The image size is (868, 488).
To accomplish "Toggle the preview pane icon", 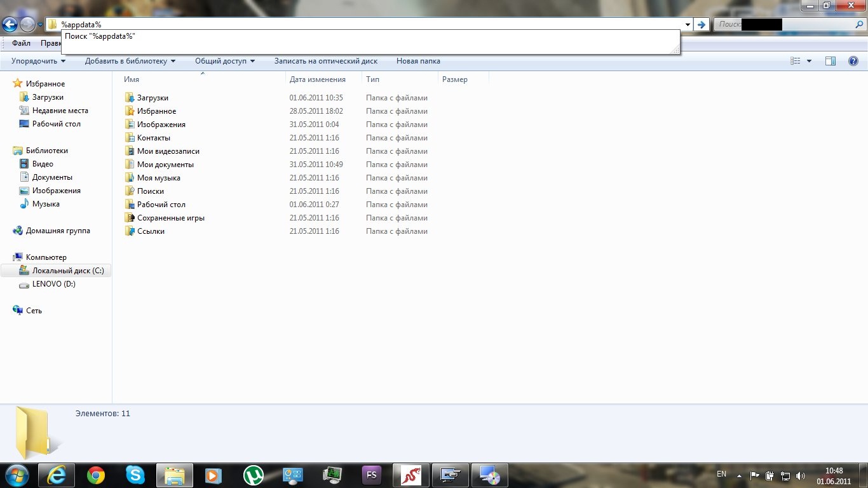I will click(831, 61).
